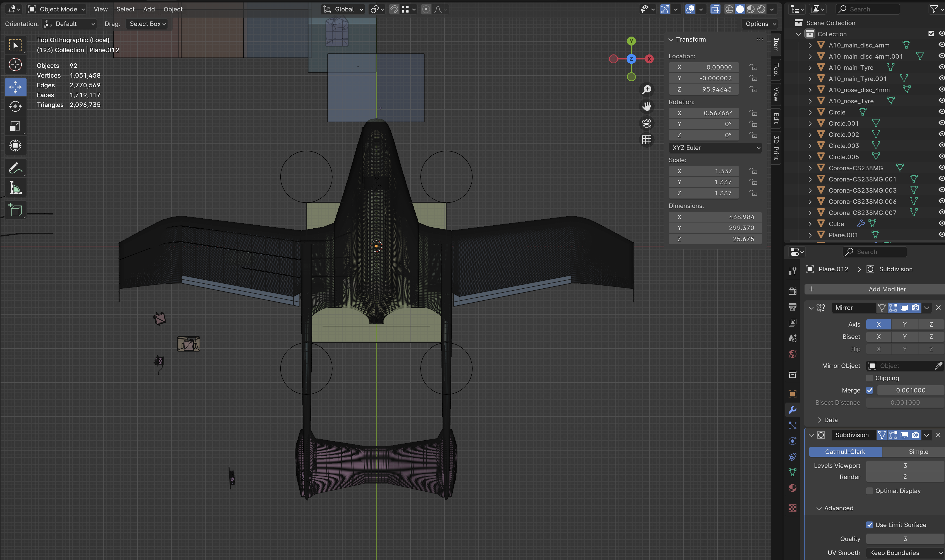Open the Add menu in header

coord(149,9)
